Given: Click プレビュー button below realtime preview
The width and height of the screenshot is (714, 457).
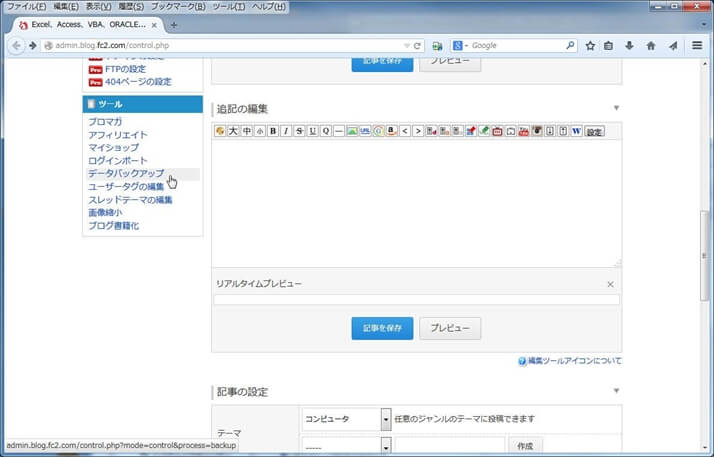Looking at the screenshot, I should (x=450, y=328).
